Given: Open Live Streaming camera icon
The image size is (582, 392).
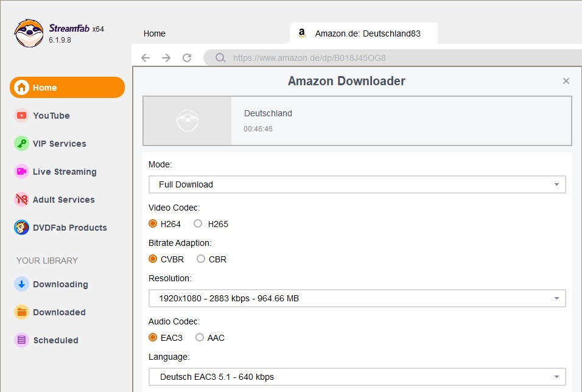Looking at the screenshot, I should coord(22,172).
